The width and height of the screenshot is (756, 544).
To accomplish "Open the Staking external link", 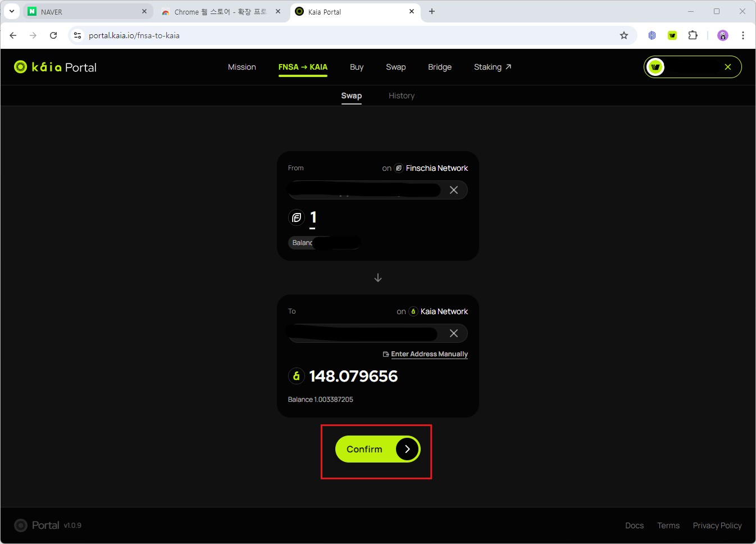I will click(x=493, y=67).
